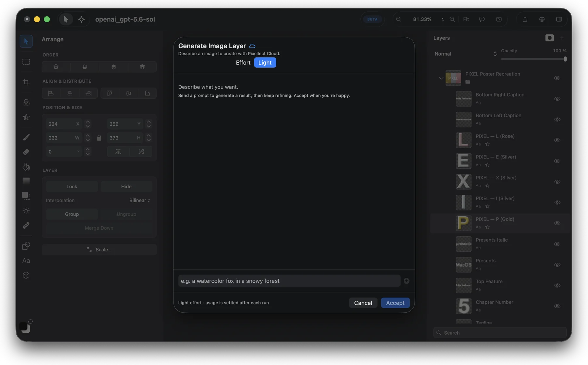Click the image prompt text field
This screenshot has width=588, height=365.
[x=289, y=281]
